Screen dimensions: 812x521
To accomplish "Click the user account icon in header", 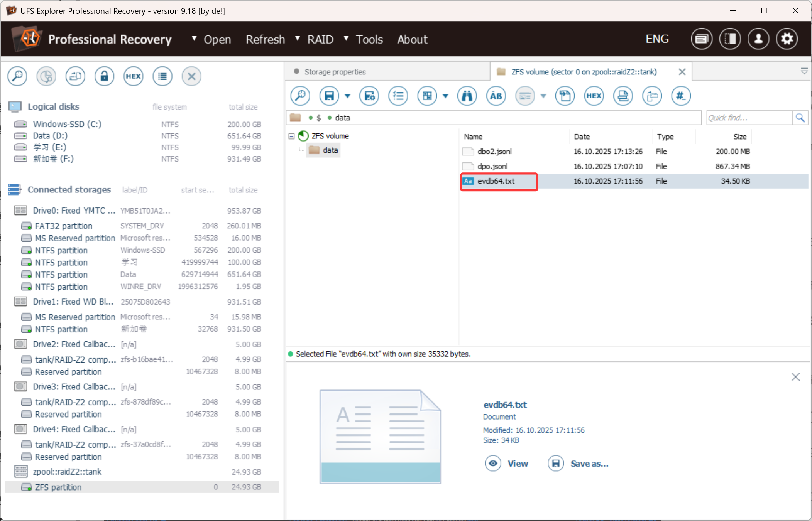I will (x=758, y=39).
